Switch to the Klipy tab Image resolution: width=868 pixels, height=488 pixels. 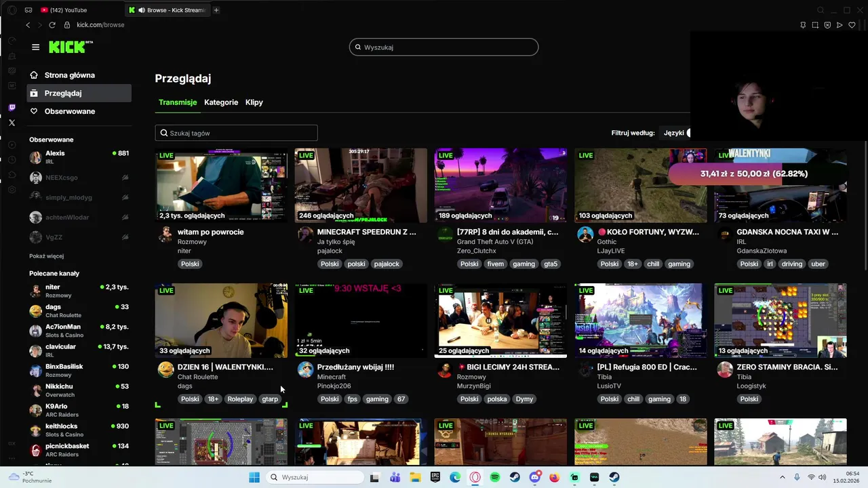(x=254, y=102)
